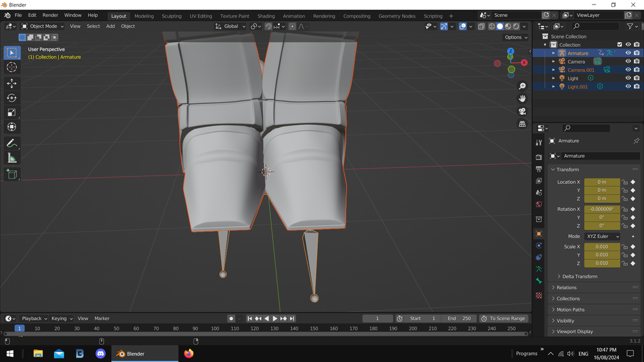Expand the Delta Transform panel

click(x=579, y=276)
